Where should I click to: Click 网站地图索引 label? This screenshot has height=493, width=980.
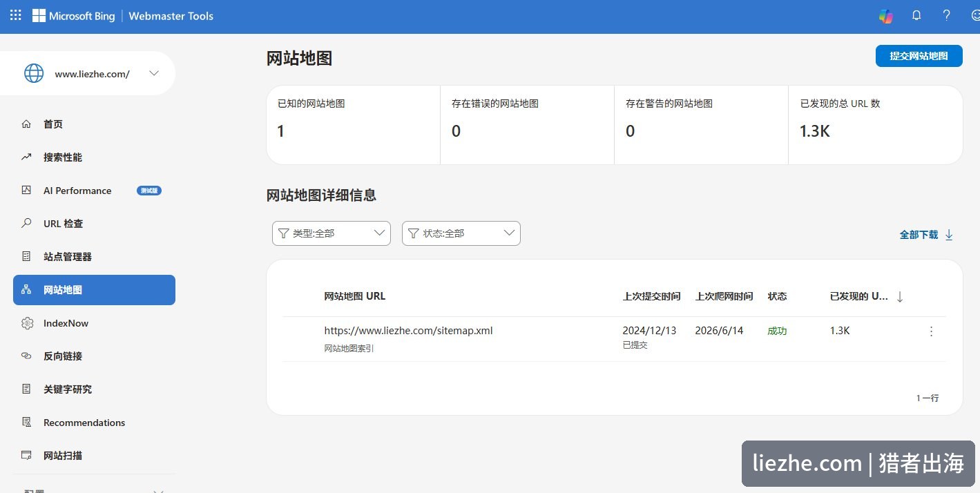coord(349,349)
